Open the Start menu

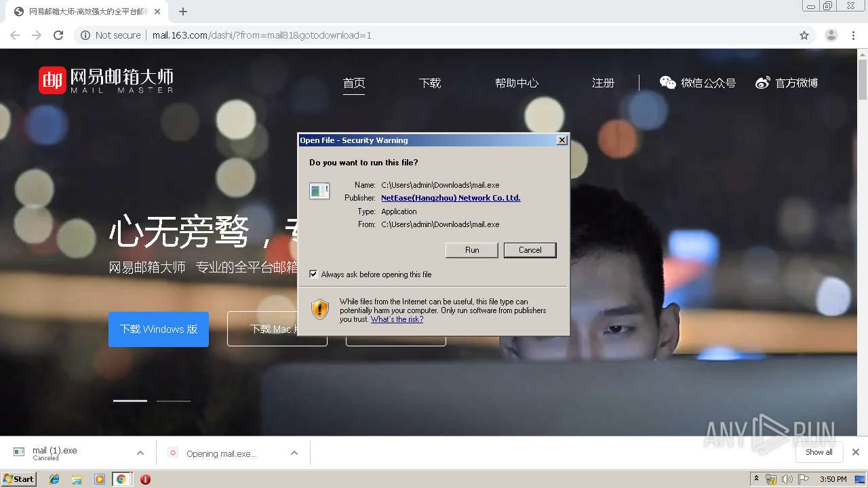[x=18, y=479]
